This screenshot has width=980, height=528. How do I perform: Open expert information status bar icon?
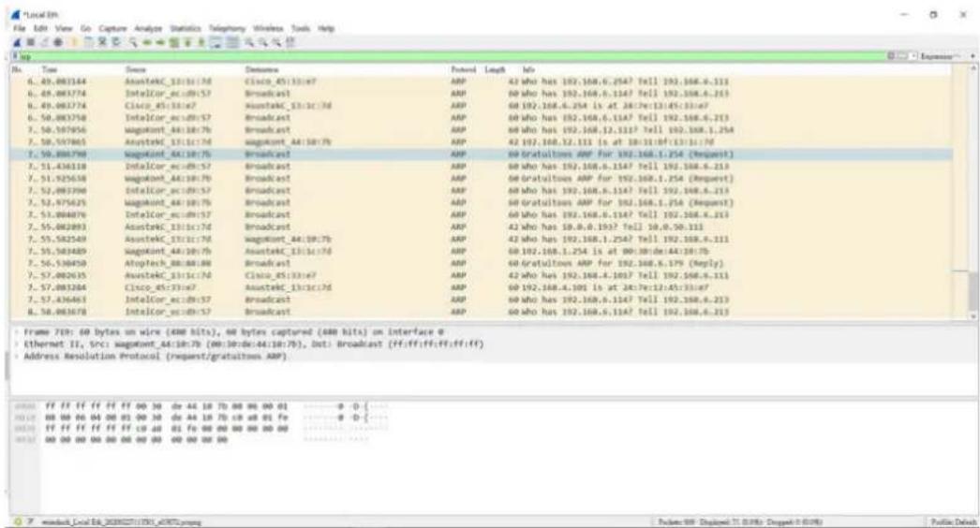(x=18, y=521)
